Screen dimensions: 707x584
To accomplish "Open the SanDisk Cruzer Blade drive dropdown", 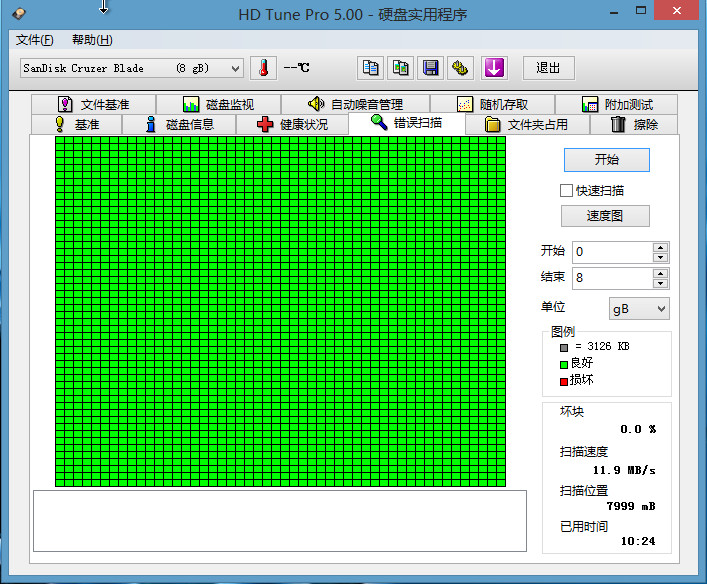I will coord(131,68).
